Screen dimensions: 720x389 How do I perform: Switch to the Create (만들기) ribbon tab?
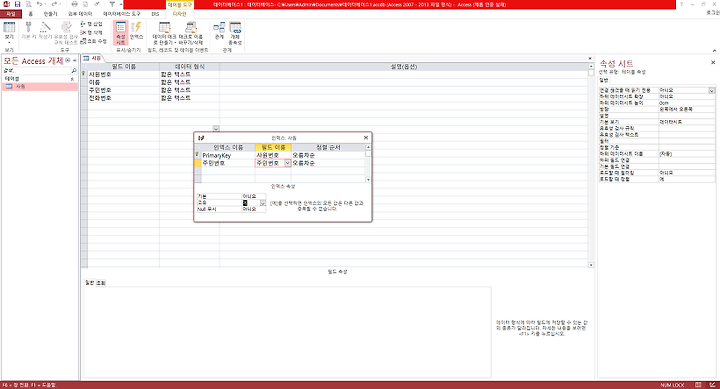tap(50, 14)
